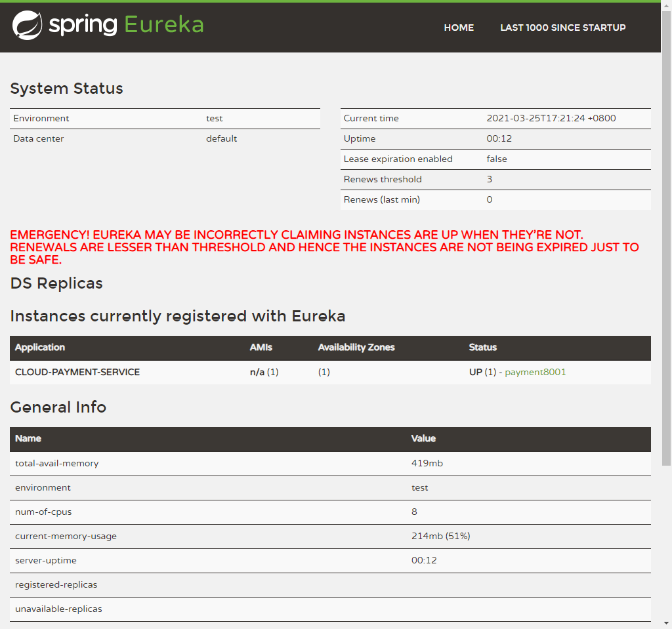Screen dimensions: 672x629
Task: Click the total-avail-memory row name
Action: pyautogui.click(x=56, y=463)
